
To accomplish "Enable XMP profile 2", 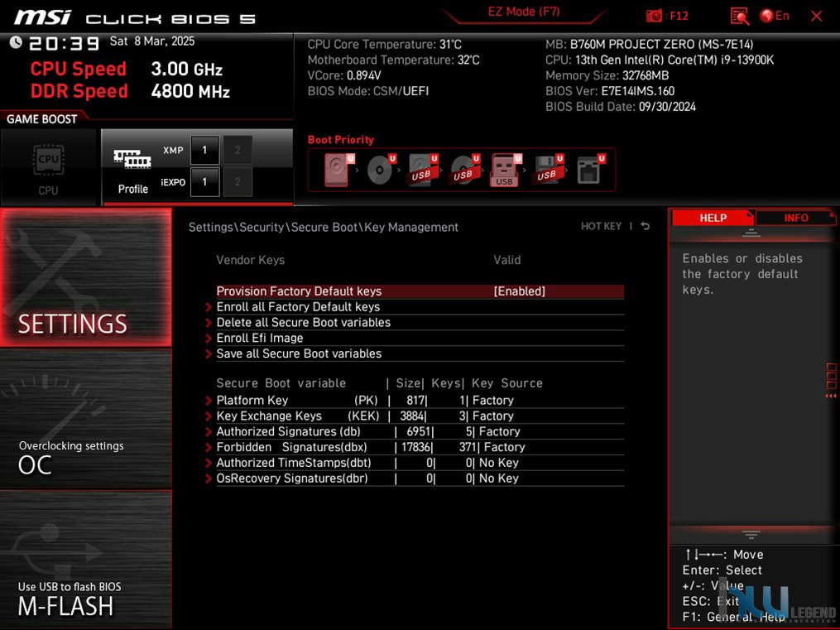I will coord(238,150).
